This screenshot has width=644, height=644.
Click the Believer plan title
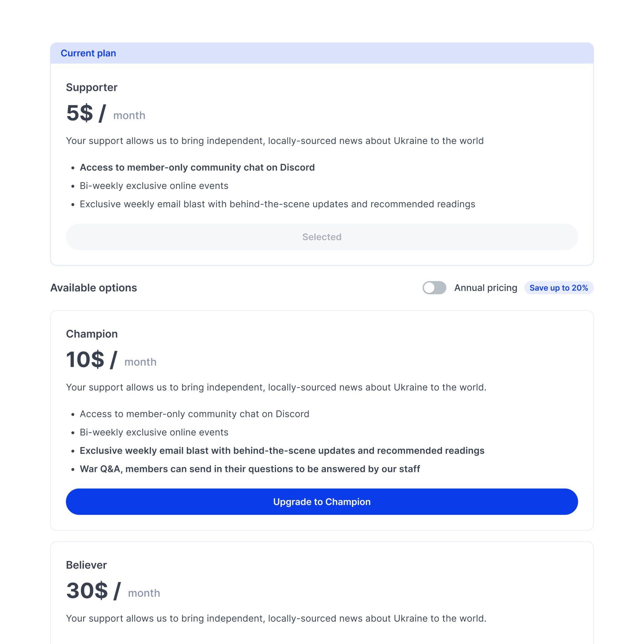pos(86,565)
